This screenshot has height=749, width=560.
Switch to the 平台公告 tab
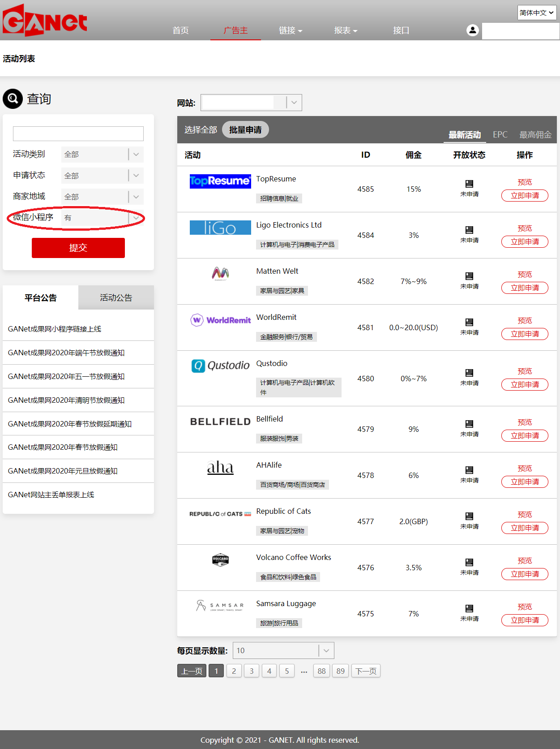tap(40, 297)
